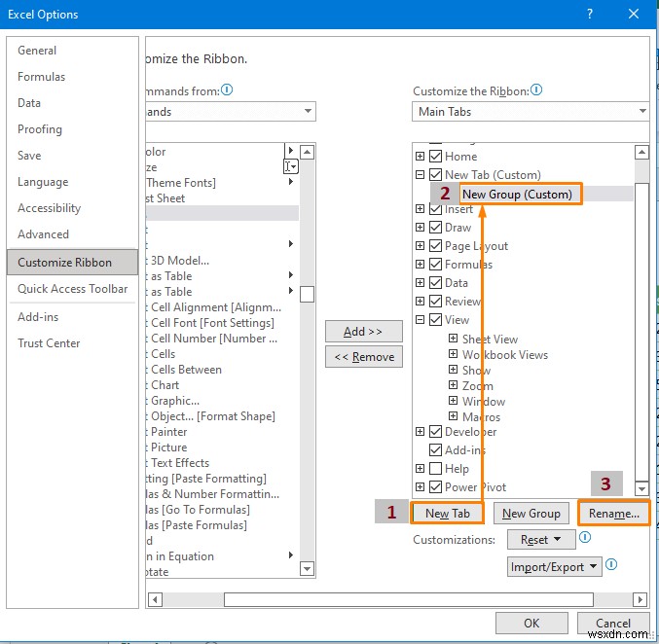Expand the Macros group node
659x644 pixels.
453,416
